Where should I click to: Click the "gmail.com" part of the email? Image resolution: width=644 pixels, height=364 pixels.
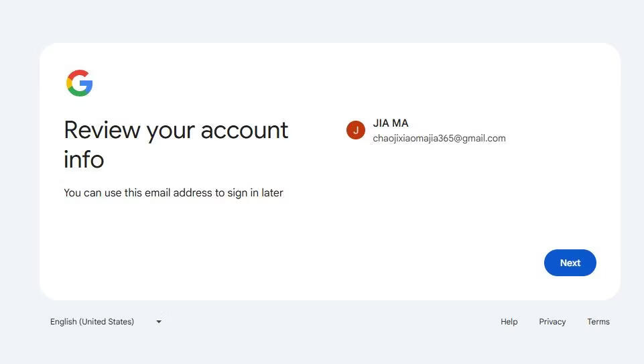coord(484,139)
